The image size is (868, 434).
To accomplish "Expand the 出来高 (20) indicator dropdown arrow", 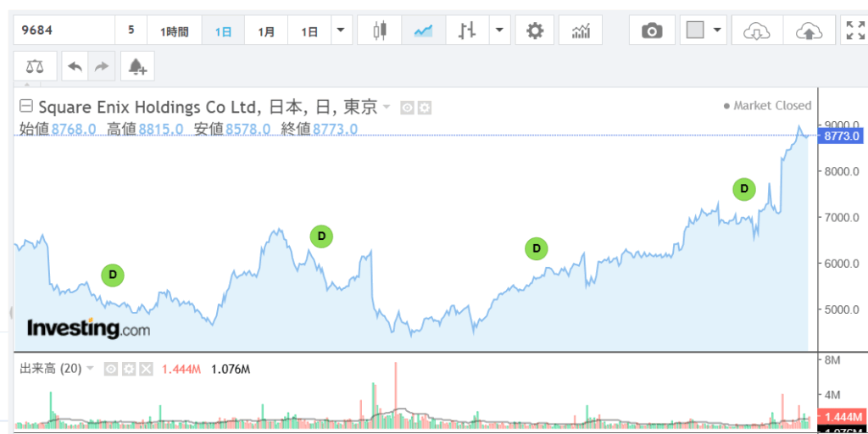I will (x=91, y=368).
